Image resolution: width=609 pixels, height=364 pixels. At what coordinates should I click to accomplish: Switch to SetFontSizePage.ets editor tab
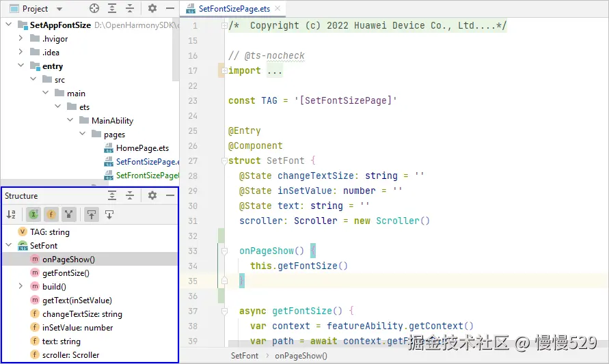pyautogui.click(x=234, y=9)
